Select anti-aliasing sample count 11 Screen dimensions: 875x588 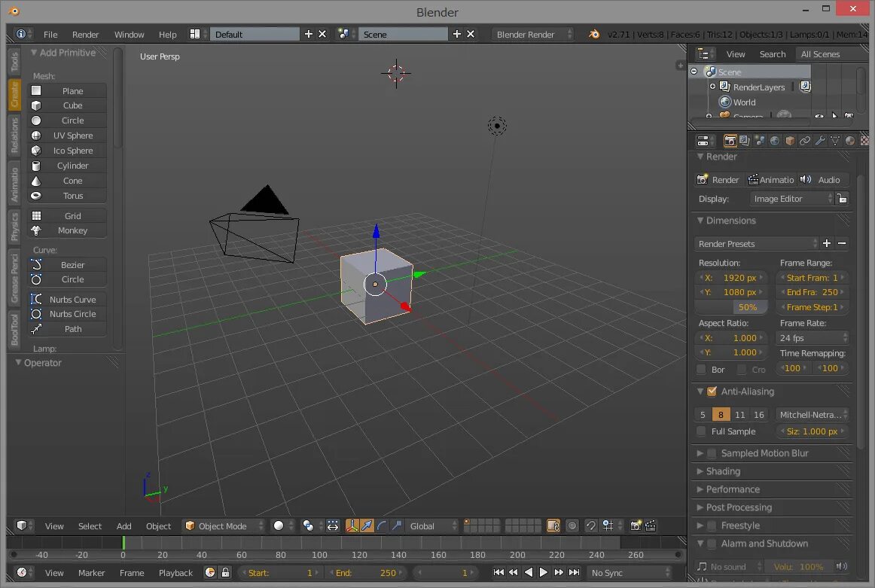pos(740,415)
